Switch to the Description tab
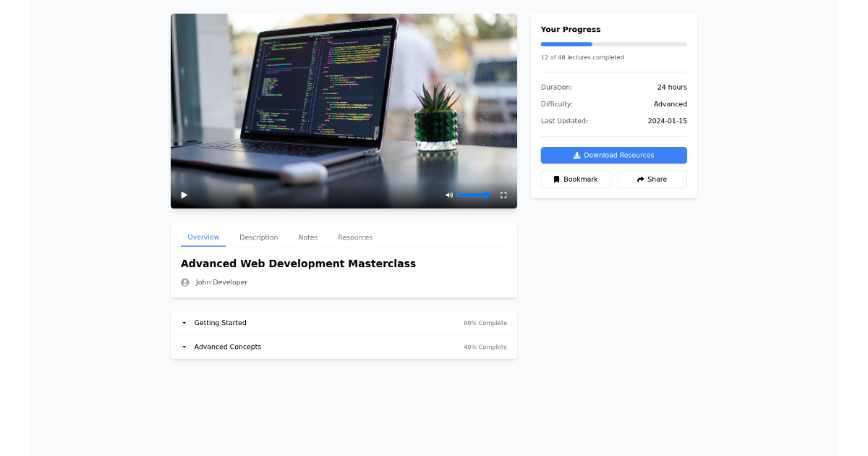The width and height of the screenshot is (868, 456). pyautogui.click(x=259, y=237)
